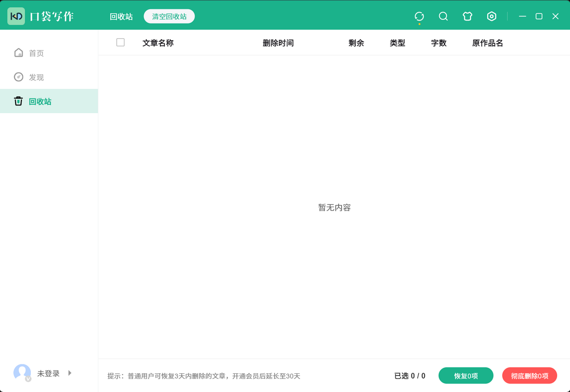Toggle the select-all checkbox in the header row
The height and width of the screenshot is (392, 570).
[x=120, y=42]
